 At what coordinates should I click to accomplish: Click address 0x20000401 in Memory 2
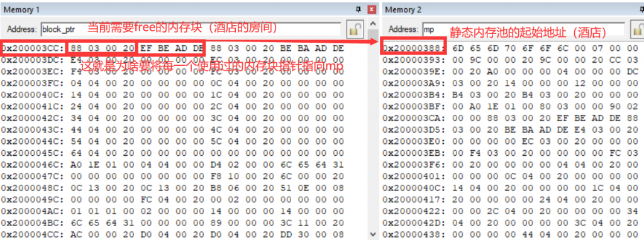pyautogui.click(x=414, y=177)
